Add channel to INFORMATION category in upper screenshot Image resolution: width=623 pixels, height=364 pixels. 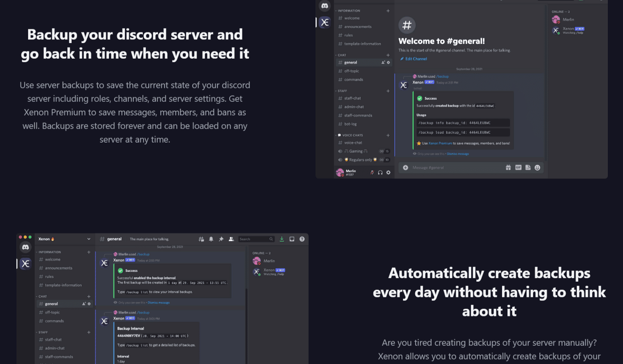tap(388, 11)
